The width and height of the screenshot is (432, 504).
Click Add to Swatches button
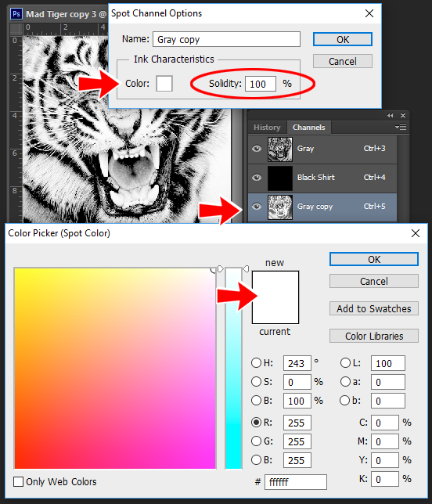[374, 308]
